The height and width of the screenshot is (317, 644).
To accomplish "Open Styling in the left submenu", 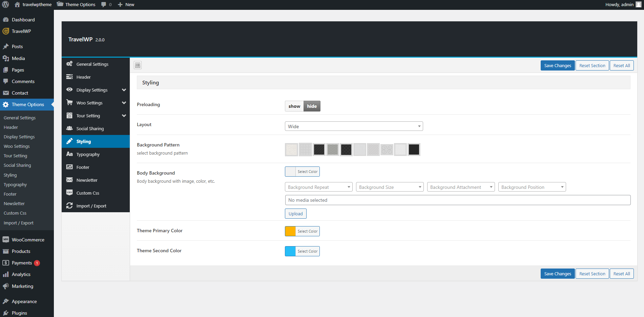I will pyautogui.click(x=10, y=175).
